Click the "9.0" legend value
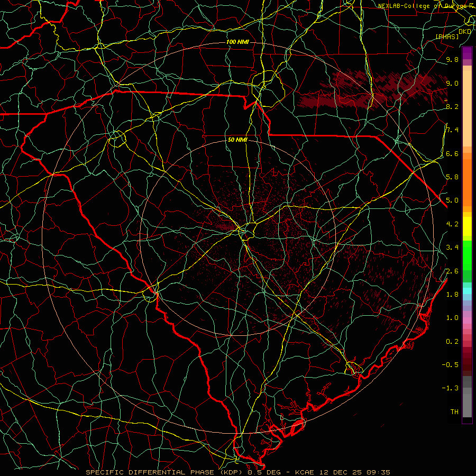Screen dimensions: 476x476 click(x=452, y=84)
